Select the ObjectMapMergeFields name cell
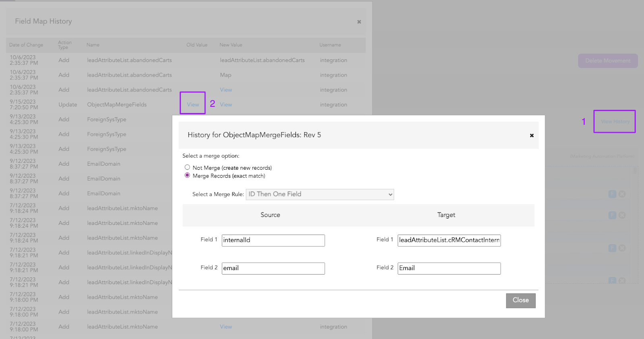The height and width of the screenshot is (339, 644). (x=117, y=104)
